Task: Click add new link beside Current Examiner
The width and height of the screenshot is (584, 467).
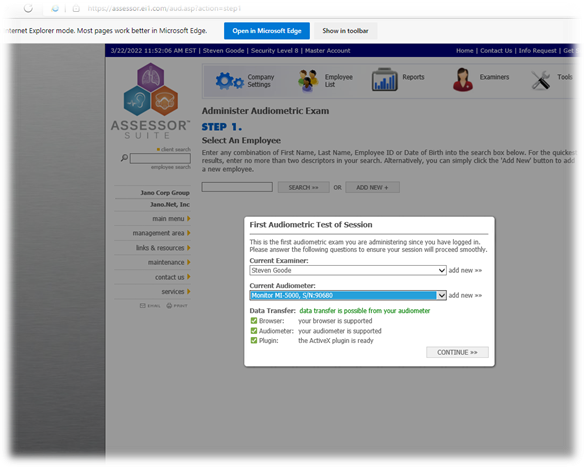Action: (465, 270)
